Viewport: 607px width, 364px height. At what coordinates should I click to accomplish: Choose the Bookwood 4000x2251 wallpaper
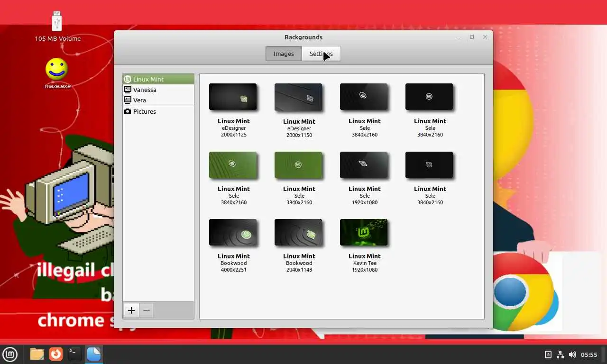click(x=233, y=232)
